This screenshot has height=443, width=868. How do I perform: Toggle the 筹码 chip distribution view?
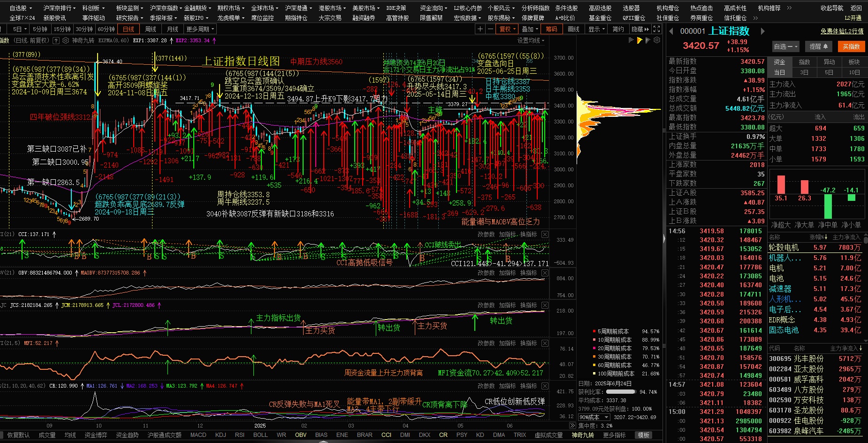[551, 29]
